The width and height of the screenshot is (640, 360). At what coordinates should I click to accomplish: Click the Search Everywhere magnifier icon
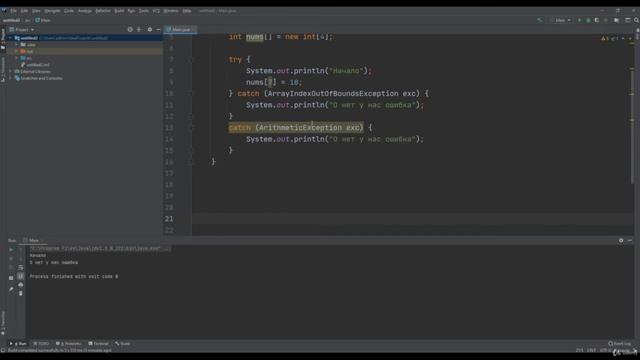pyautogui.click(x=636, y=20)
